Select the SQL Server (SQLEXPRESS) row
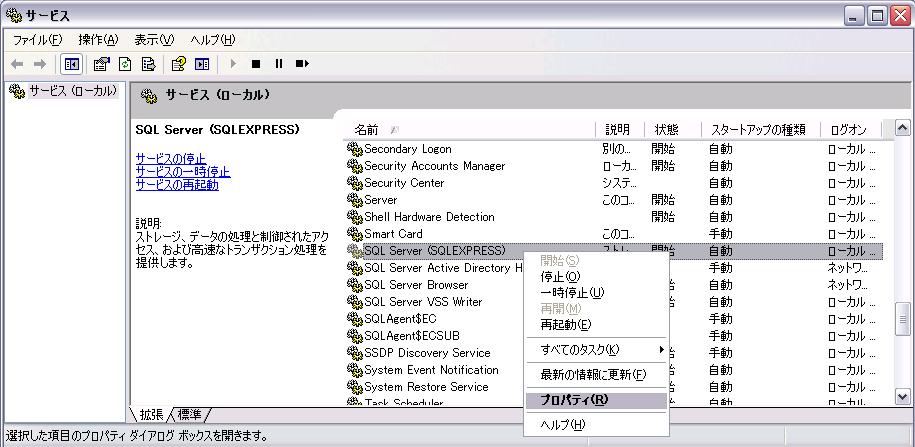The height and width of the screenshot is (447, 915). click(x=613, y=251)
